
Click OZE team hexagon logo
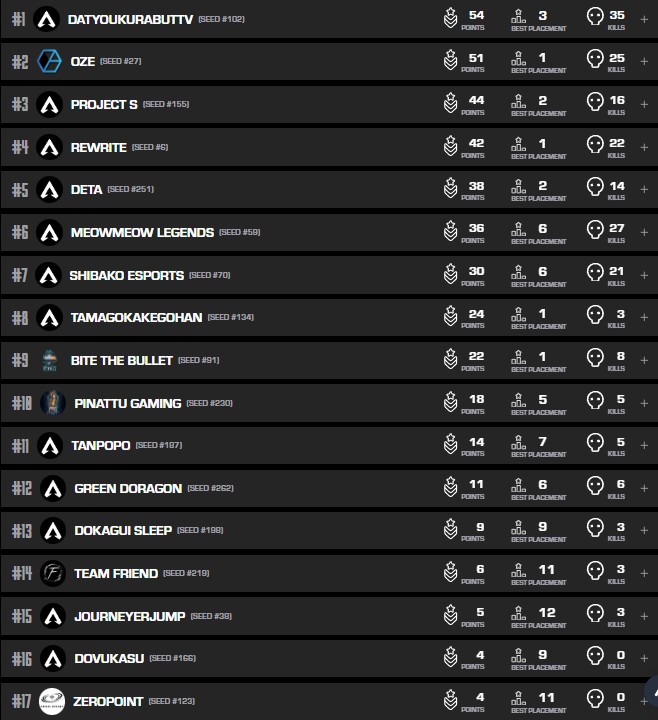[49, 62]
